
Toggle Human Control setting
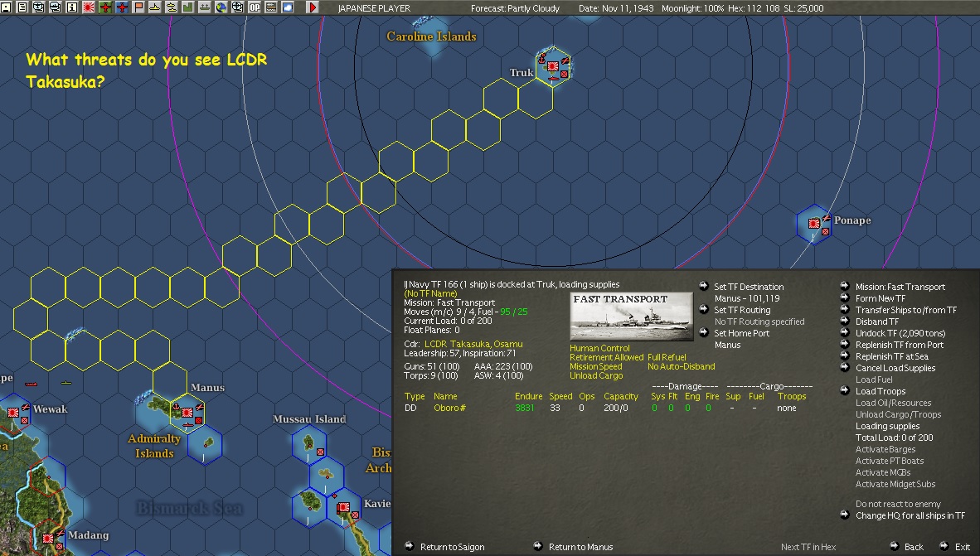pos(599,348)
